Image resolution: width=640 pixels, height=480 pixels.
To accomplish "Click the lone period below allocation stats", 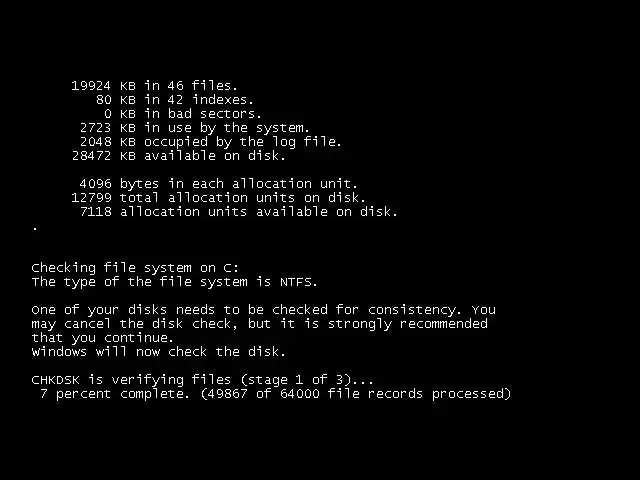I will click(35, 229).
